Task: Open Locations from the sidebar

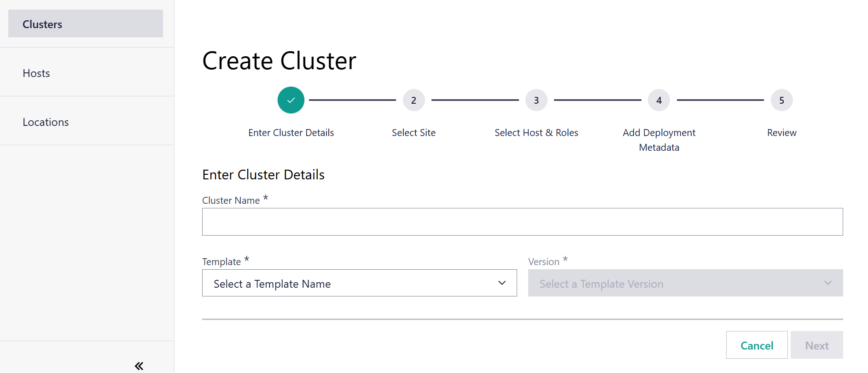Action: [46, 122]
